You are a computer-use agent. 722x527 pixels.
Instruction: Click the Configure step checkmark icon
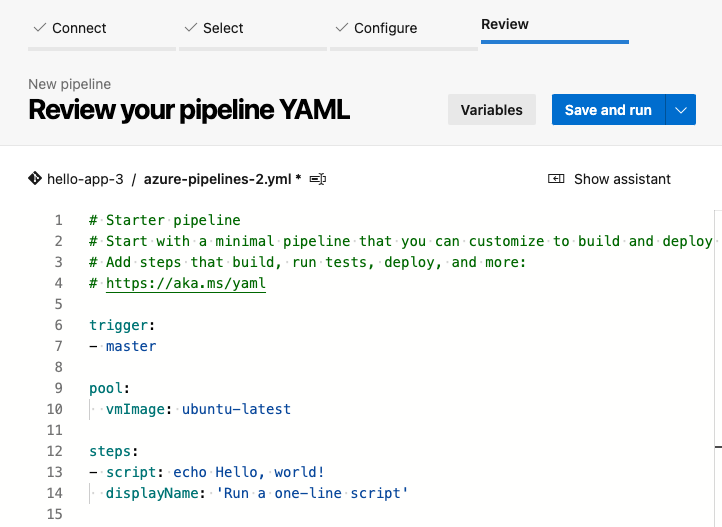[342, 28]
